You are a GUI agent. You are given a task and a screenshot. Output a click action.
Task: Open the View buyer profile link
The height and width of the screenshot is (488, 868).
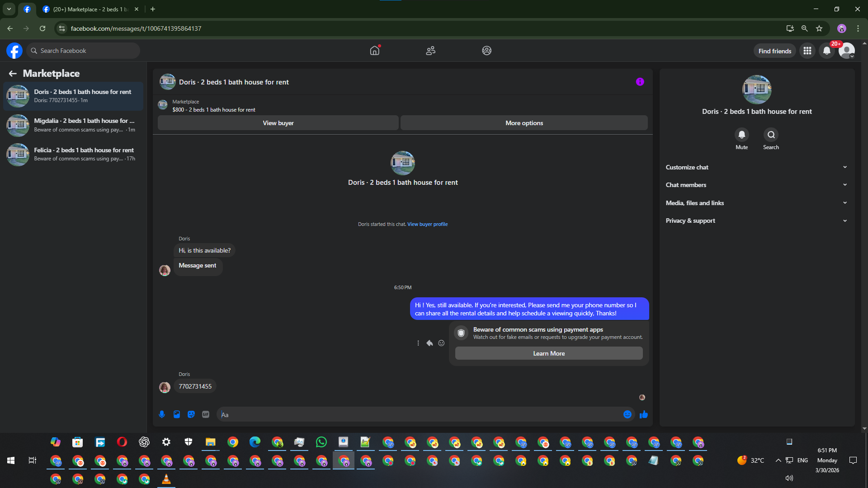coord(427,224)
